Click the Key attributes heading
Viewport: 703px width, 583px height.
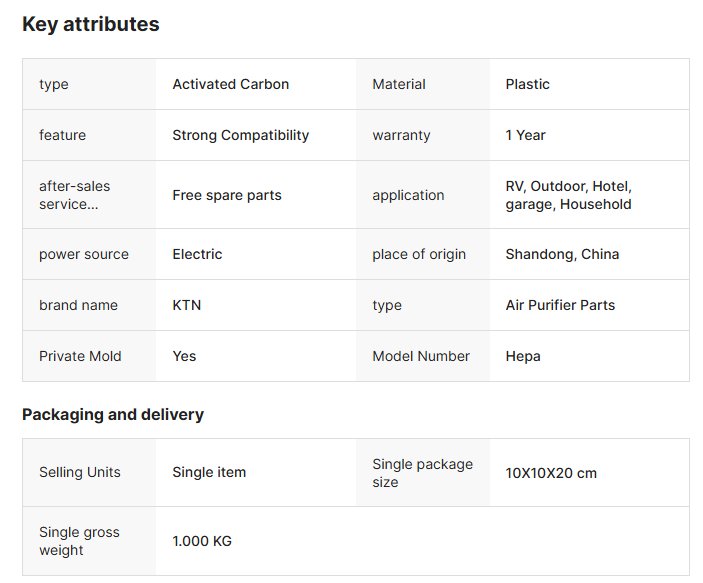91,24
